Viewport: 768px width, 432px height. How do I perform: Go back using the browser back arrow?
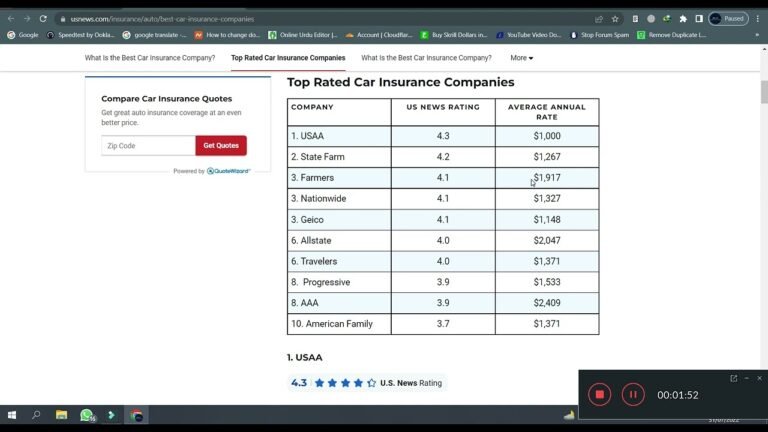11,19
